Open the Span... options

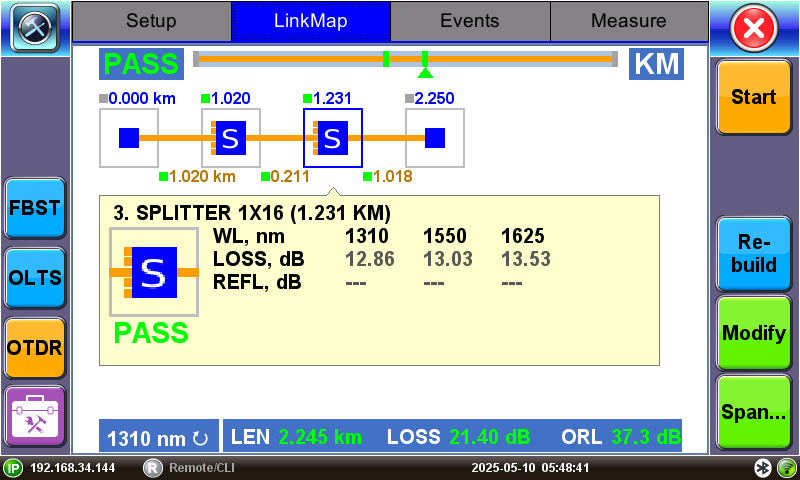(754, 411)
